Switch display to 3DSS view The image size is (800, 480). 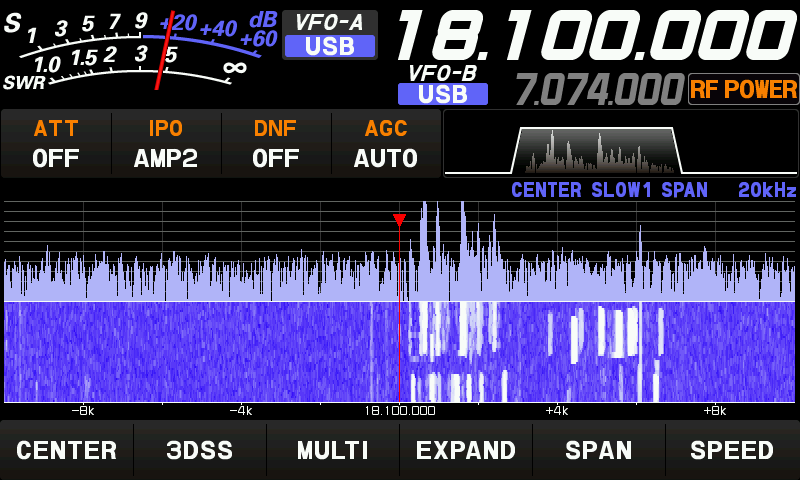tap(199, 450)
